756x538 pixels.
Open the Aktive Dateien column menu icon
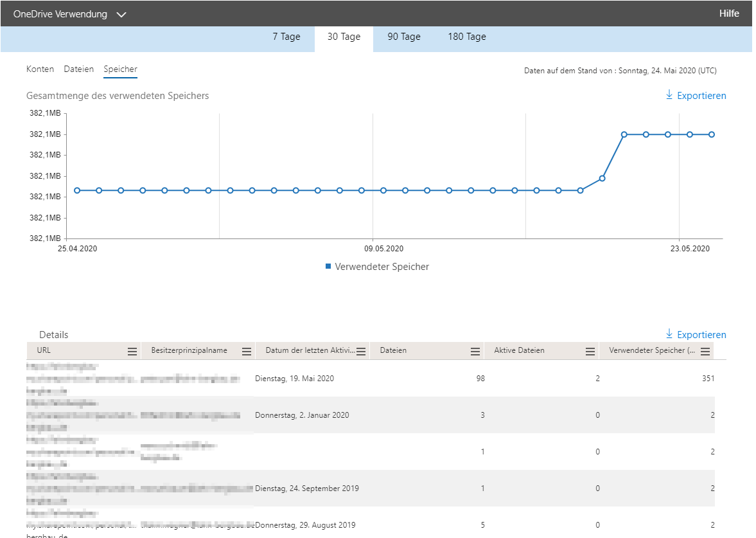[x=590, y=351]
